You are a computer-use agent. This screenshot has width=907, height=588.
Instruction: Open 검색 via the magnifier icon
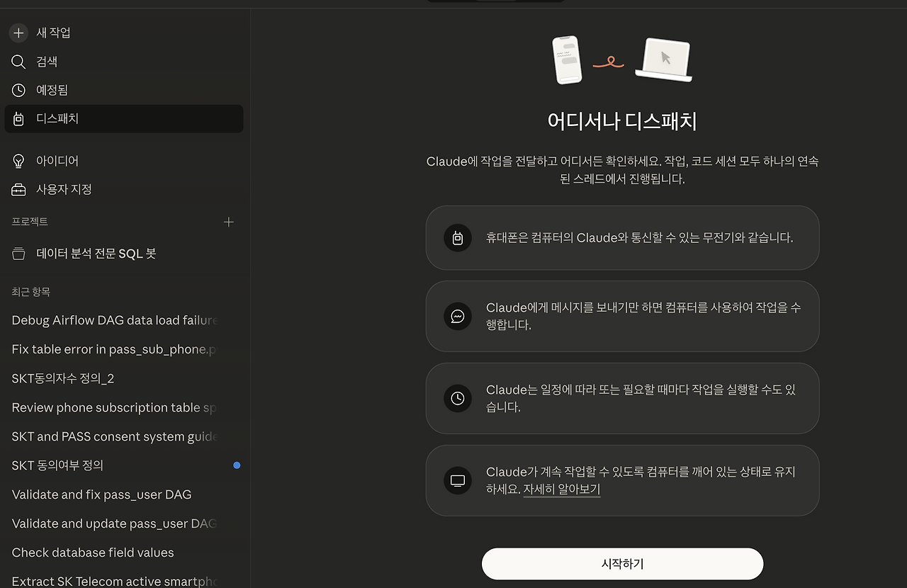(18, 62)
